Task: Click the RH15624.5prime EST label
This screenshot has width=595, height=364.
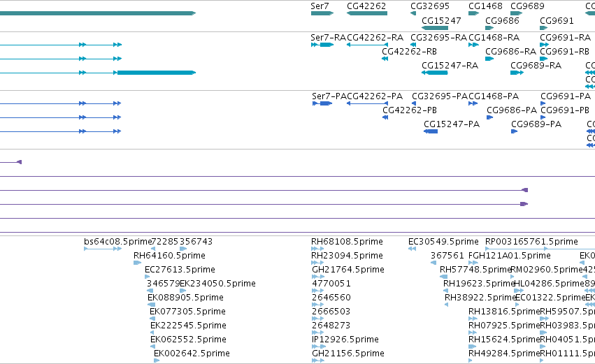Action: click(x=504, y=340)
